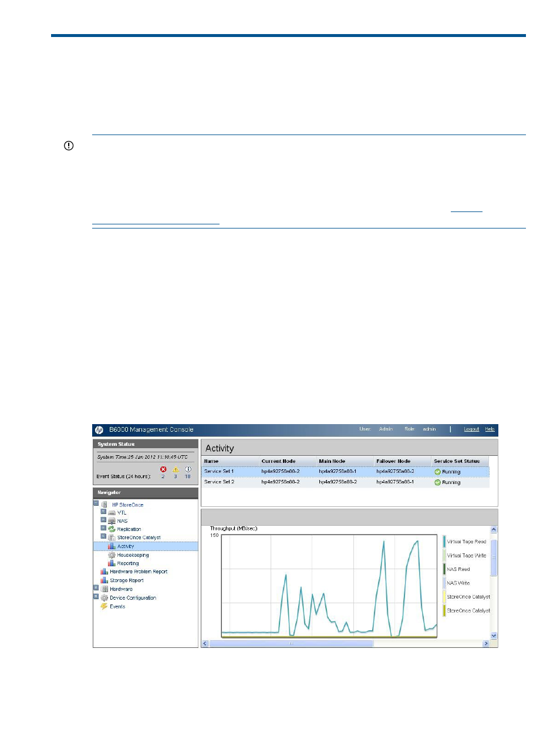Click Service Set 2 green Running icon
The height and width of the screenshot is (746, 560).
[x=437, y=482]
